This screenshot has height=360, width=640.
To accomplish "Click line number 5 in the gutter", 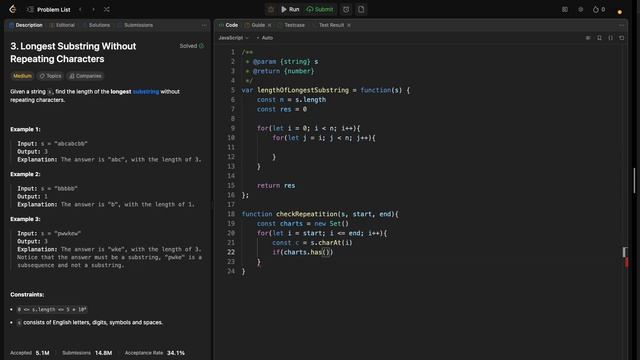I will (x=233, y=90).
